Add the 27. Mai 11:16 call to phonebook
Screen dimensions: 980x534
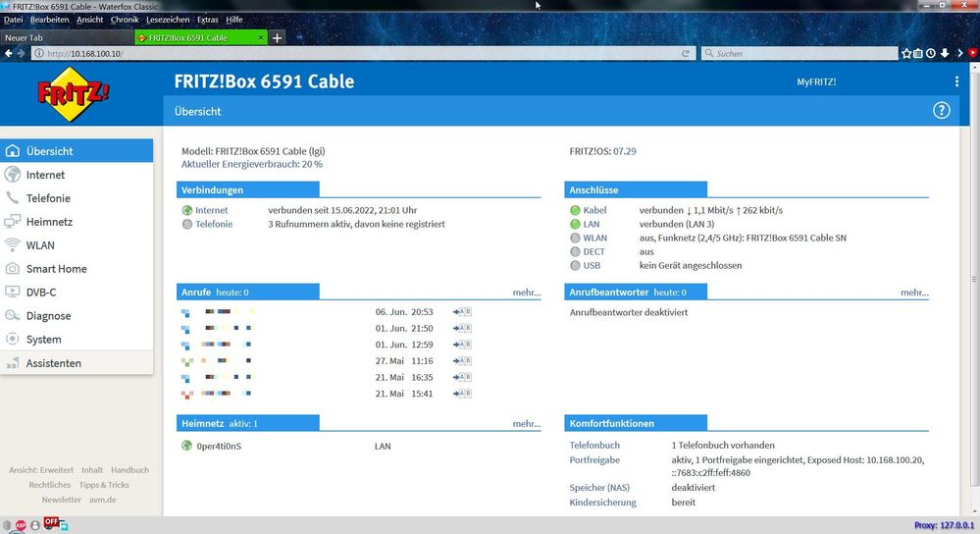click(x=462, y=361)
